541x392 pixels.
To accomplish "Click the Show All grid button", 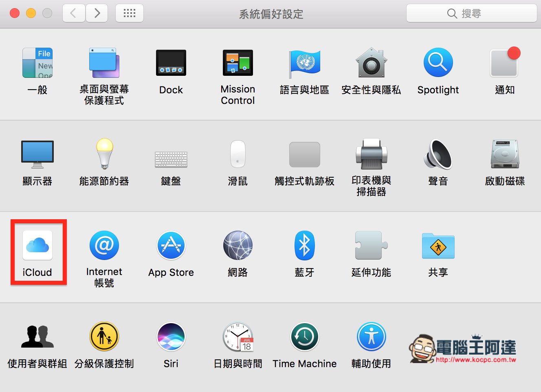I will (x=130, y=13).
